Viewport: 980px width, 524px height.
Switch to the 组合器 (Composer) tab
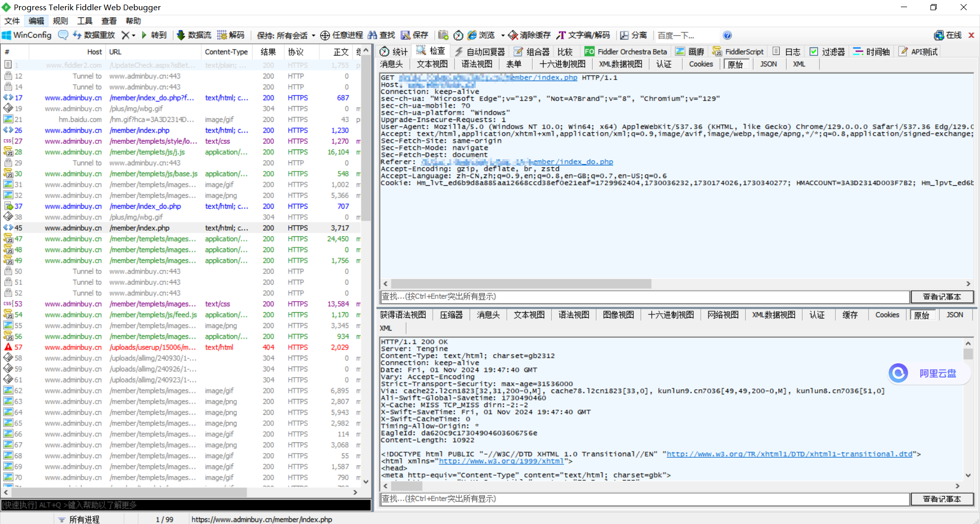point(531,52)
